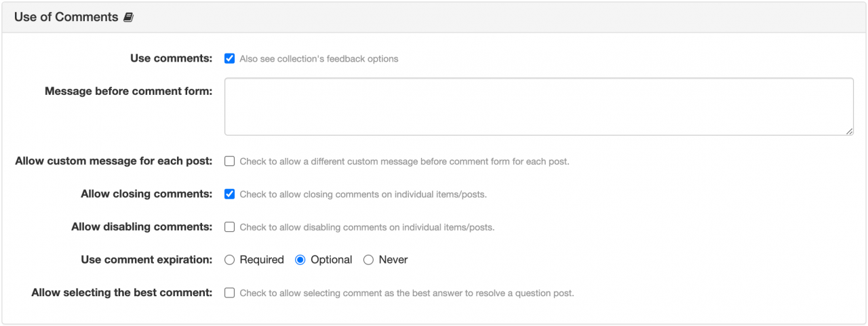868x326 pixels.
Task: Select Optional comment expiration radio
Action: (x=300, y=260)
